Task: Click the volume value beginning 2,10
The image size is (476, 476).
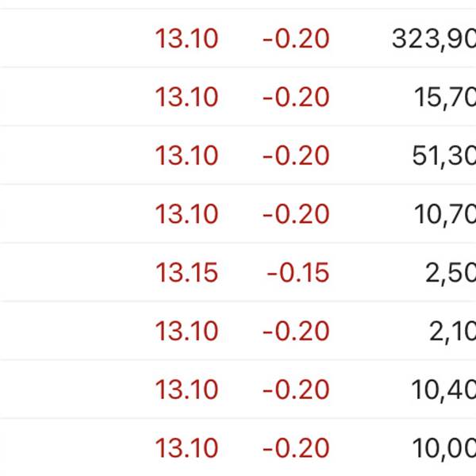Action: tap(453, 331)
